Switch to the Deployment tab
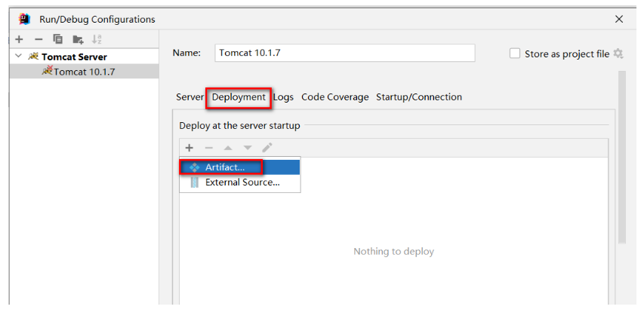The height and width of the screenshot is (328, 644). click(239, 97)
